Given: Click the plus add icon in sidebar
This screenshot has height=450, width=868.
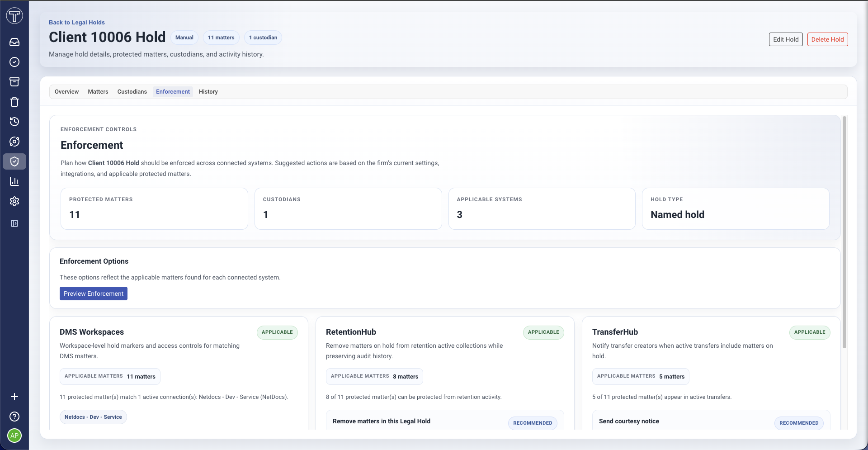Looking at the screenshot, I should coord(14,397).
